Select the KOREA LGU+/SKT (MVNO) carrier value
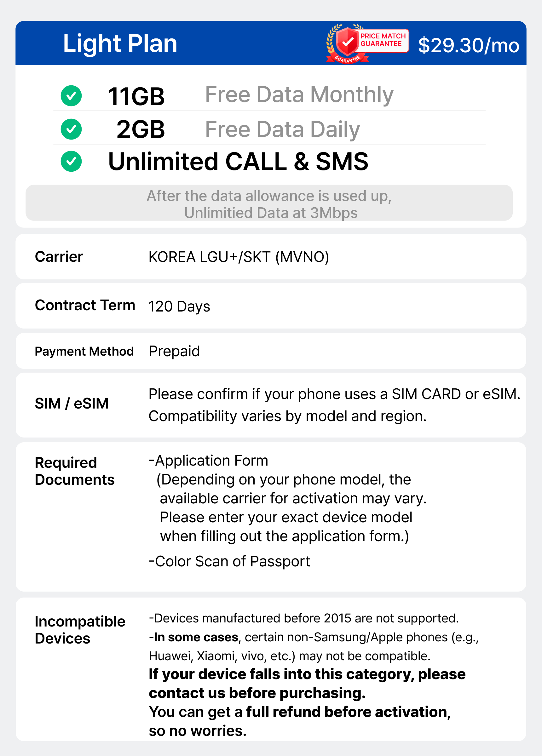 coord(239,257)
